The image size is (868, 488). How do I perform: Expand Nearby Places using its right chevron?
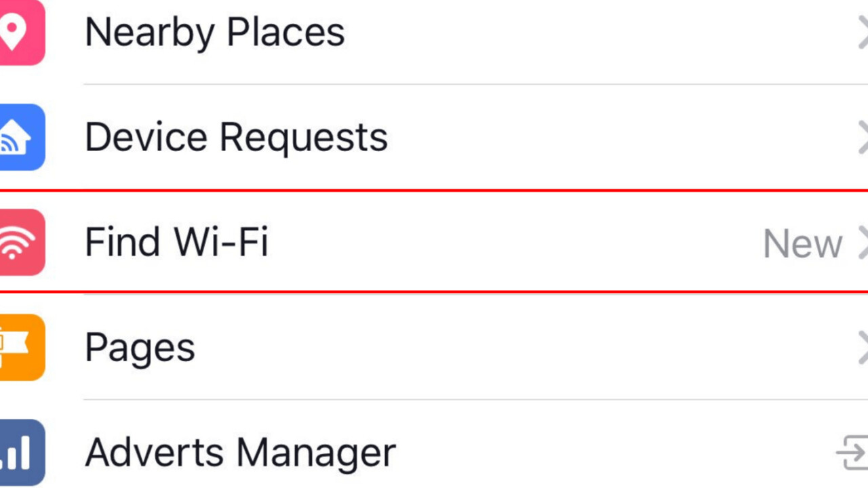click(862, 33)
